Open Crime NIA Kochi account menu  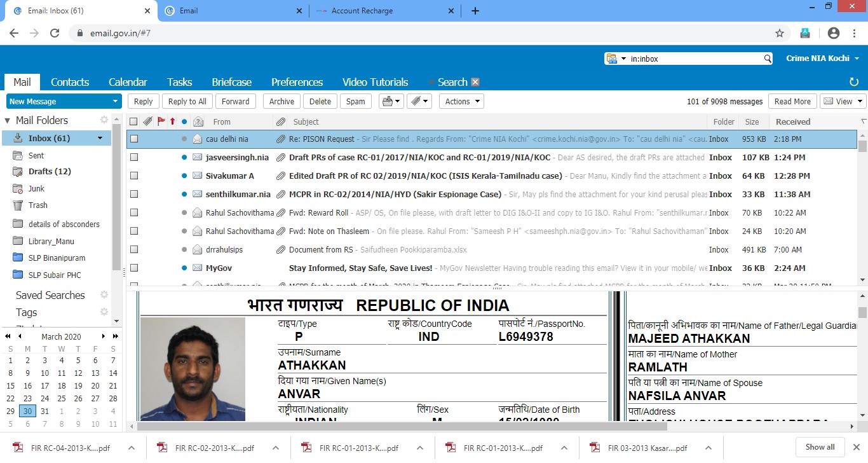pyautogui.click(x=822, y=58)
